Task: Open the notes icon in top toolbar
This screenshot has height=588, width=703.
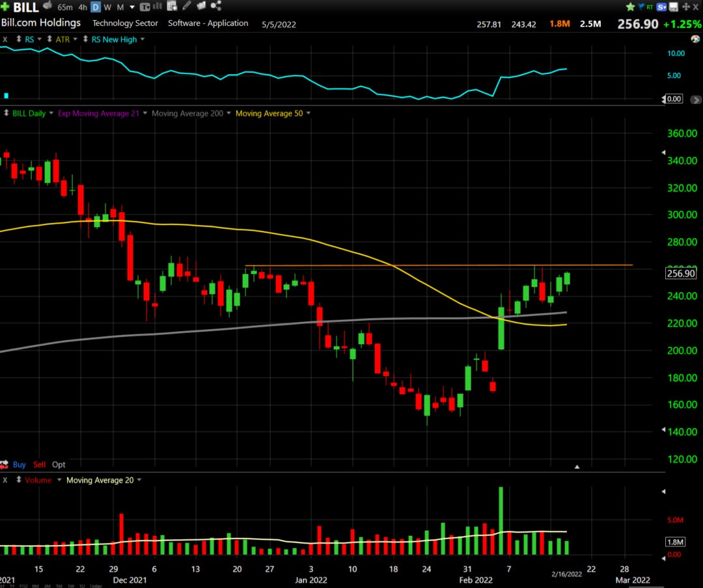Action: (x=201, y=6)
